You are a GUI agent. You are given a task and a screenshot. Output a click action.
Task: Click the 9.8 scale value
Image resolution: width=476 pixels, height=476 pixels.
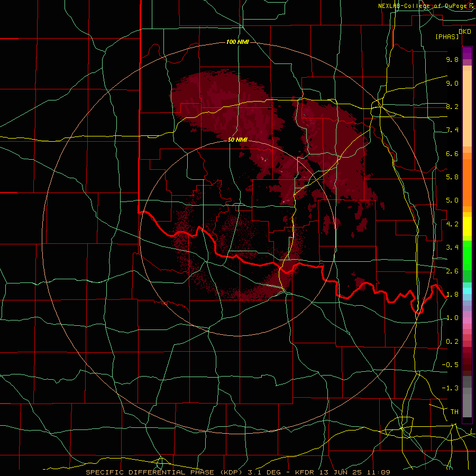point(452,59)
